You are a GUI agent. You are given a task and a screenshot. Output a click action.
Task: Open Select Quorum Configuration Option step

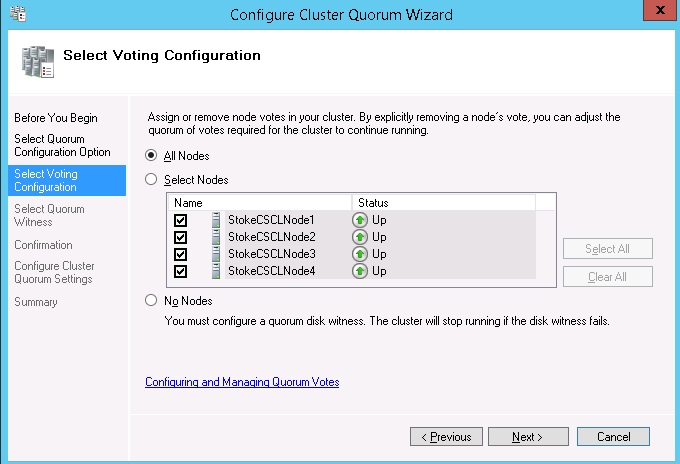pos(62,145)
